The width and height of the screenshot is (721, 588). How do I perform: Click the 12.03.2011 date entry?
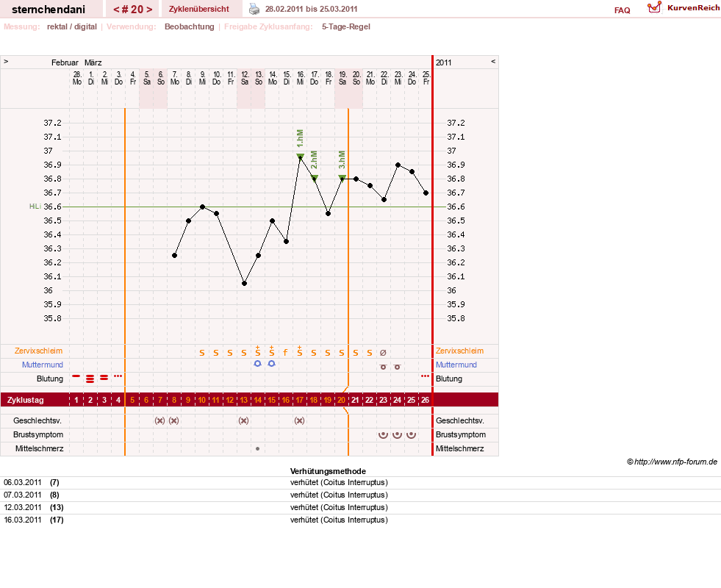point(23,508)
